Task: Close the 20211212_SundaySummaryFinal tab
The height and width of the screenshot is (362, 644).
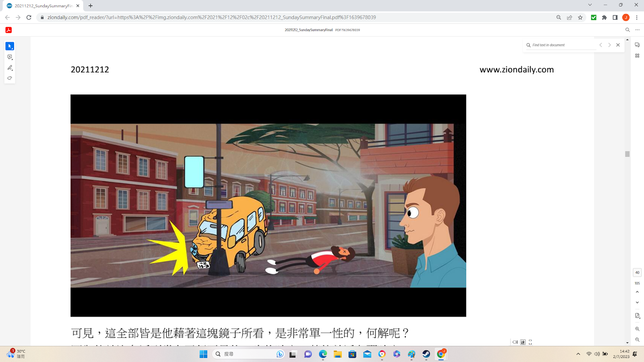Action: (78, 6)
